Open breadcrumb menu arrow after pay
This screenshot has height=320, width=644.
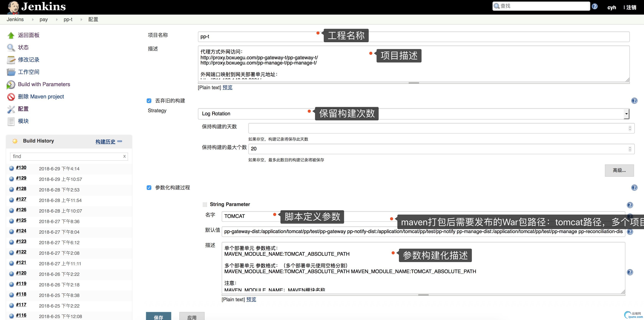57,20
